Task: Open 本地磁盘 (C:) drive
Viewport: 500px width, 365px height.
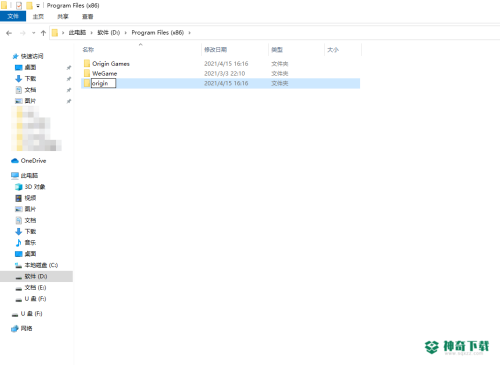Action: 41,265
